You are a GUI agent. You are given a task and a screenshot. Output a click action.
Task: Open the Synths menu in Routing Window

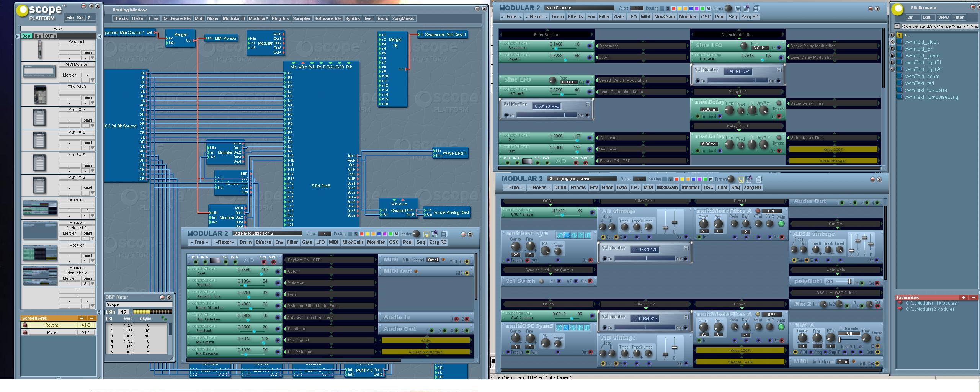click(352, 18)
